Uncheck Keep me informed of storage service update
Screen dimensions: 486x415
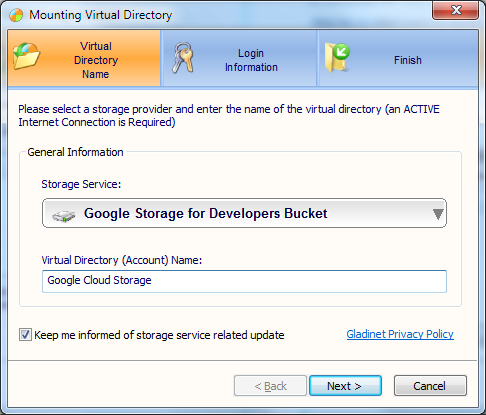coord(25,335)
